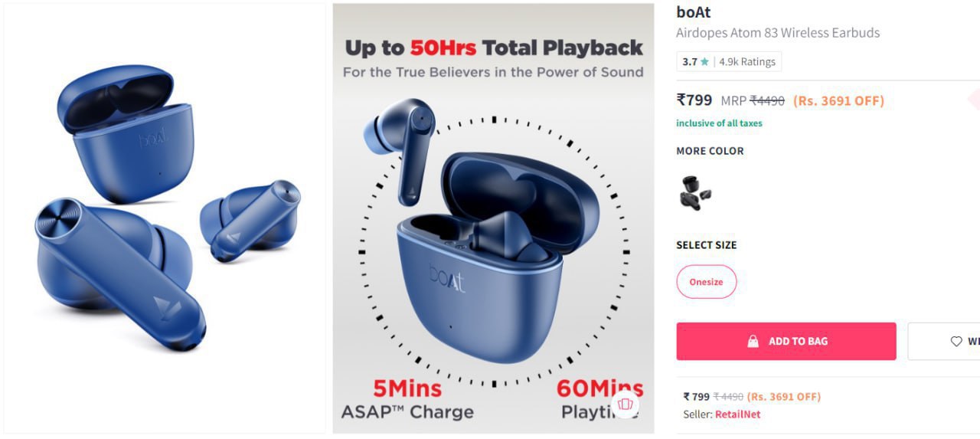Click the ₹799 price above the seller
Viewport: 980px width, 439px height.
point(697,397)
